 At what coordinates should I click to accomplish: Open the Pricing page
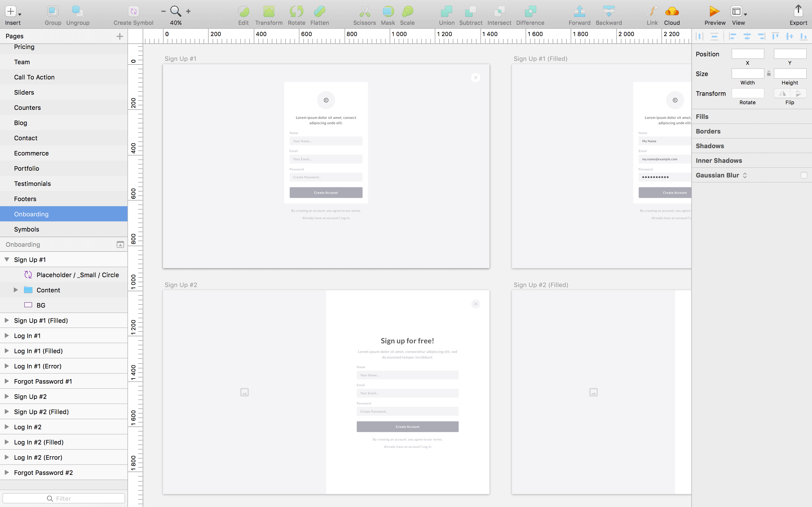pyautogui.click(x=24, y=46)
